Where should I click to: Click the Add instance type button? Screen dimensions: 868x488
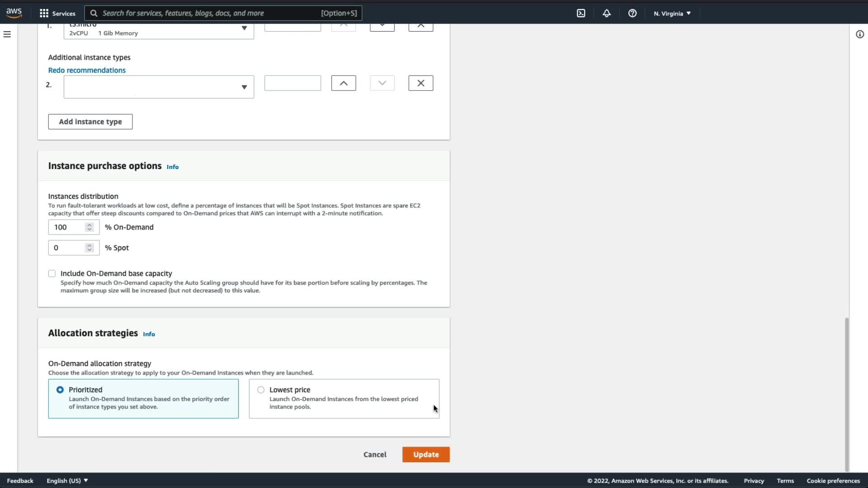90,122
